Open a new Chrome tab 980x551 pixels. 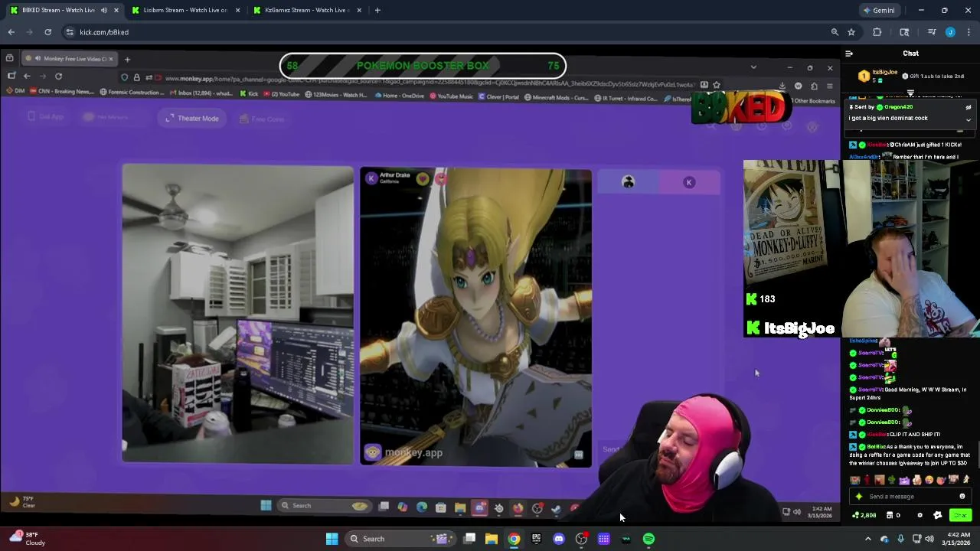pyautogui.click(x=377, y=10)
